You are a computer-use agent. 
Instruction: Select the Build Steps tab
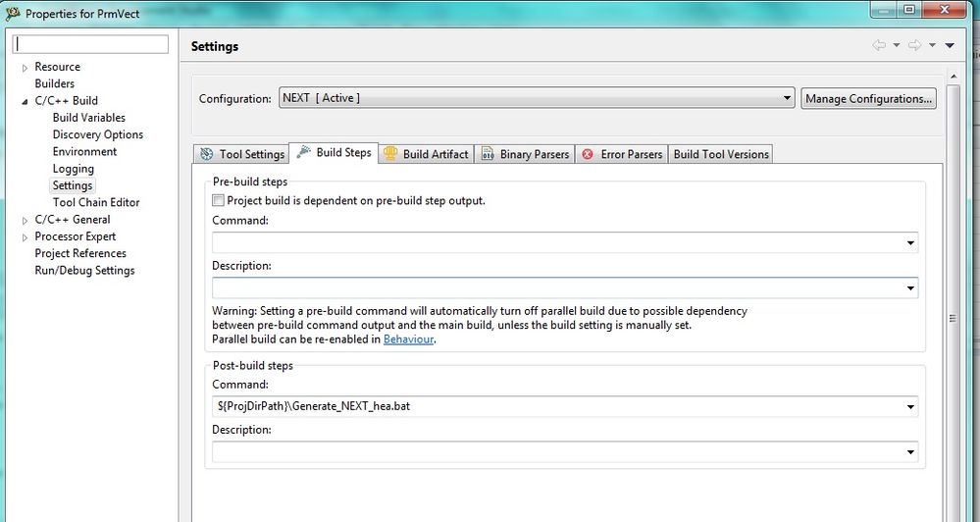tap(335, 152)
